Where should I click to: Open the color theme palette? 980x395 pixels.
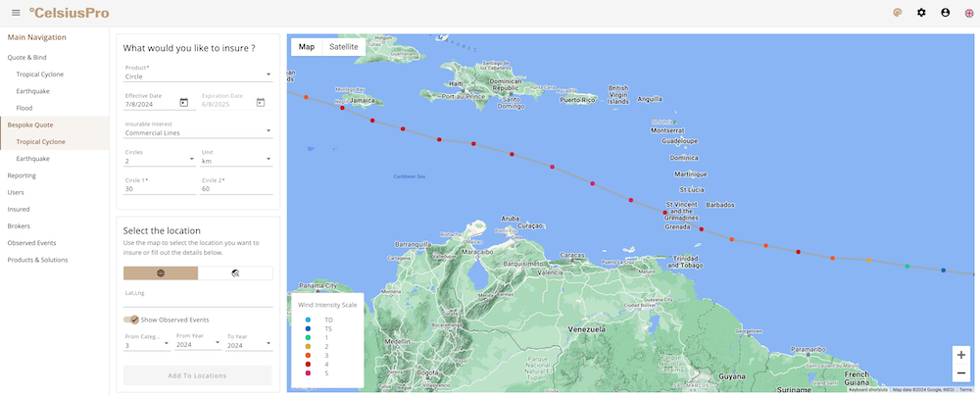(897, 13)
